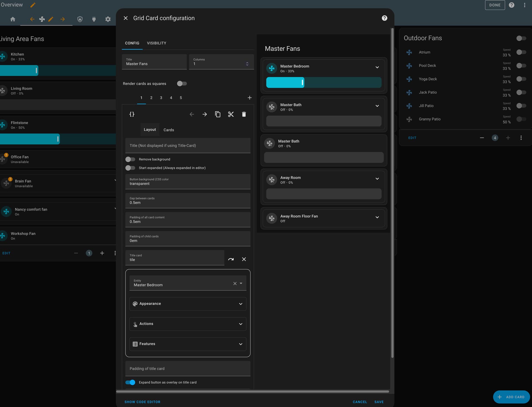
Task: Open the fan dashboard tab icon
Action: point(42,19)
